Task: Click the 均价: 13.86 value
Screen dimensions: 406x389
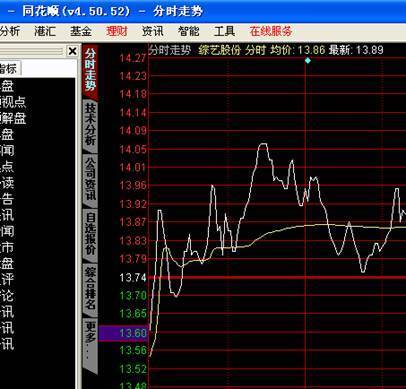Action: [x=297, y=50]
